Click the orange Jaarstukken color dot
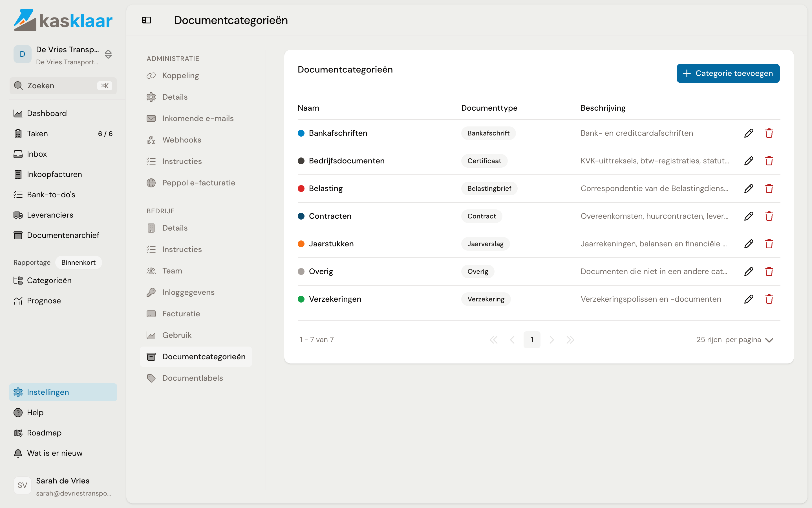Image resolution: width=812 pixels, height=508 pixels. 301,244
